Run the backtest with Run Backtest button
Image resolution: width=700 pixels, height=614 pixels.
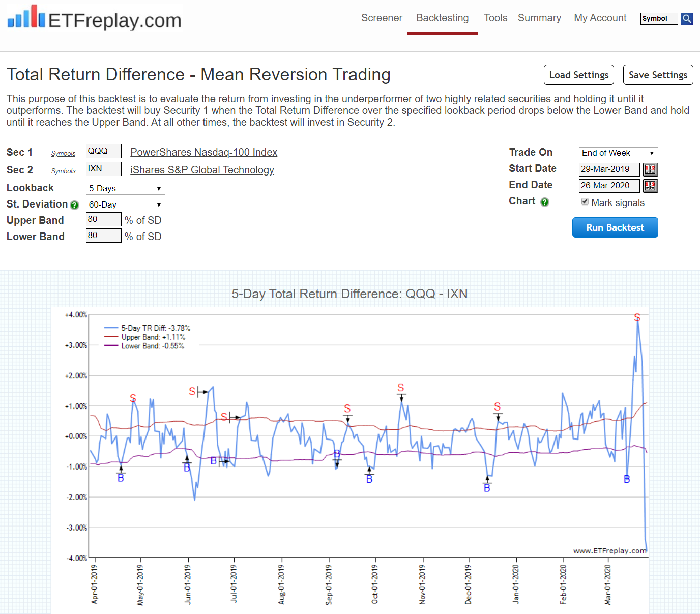point(615,227)
